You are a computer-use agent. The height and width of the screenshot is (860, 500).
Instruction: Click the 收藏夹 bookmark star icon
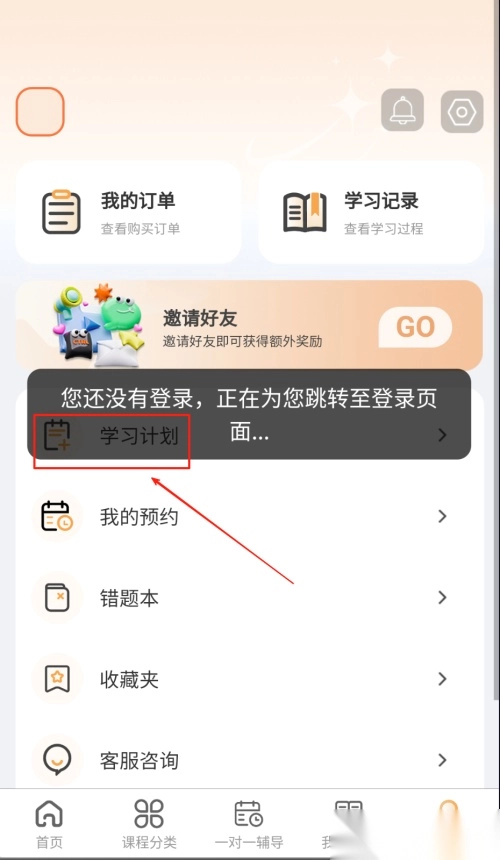click(57, 679)
